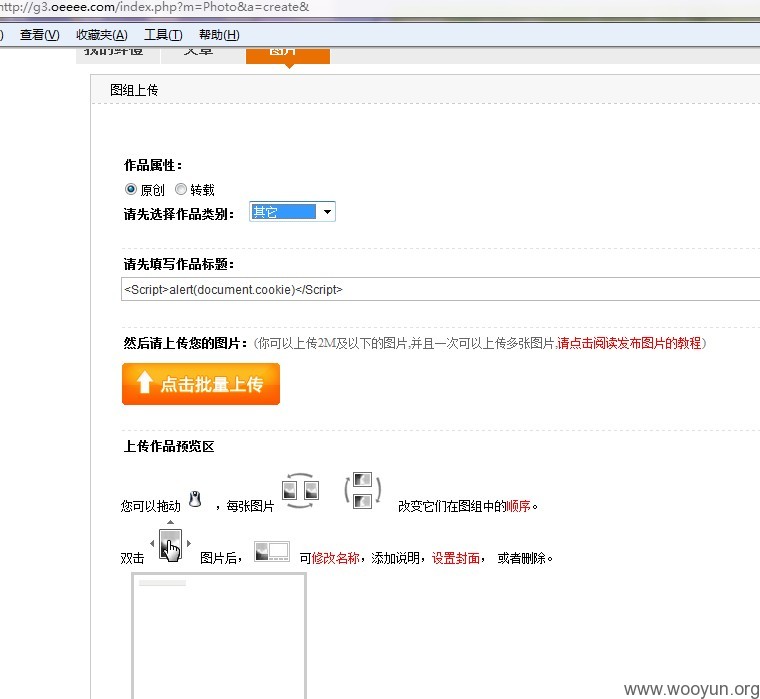The image size is (760, 699).
Task: Click the empty upload preview thumbnail box
Action: click(x=219, y=635)
